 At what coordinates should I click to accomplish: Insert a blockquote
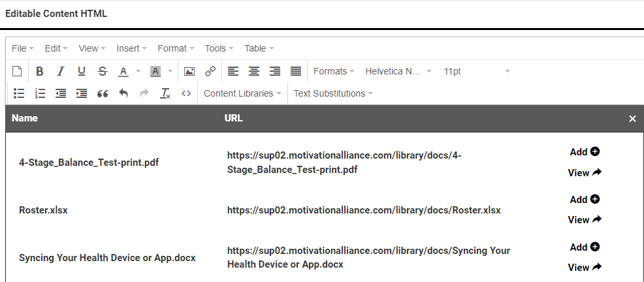(x=103, y=93)
